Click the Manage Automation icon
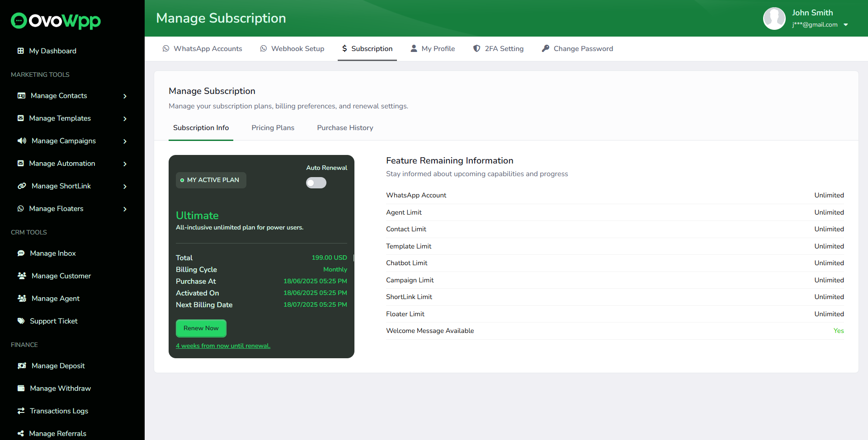This screenshot has height=440, width=868. (20, 164)
